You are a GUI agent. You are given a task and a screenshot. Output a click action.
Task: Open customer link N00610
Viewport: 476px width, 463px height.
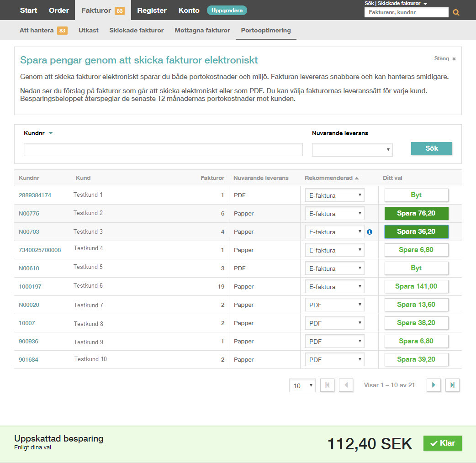click(x=29, y=268)
